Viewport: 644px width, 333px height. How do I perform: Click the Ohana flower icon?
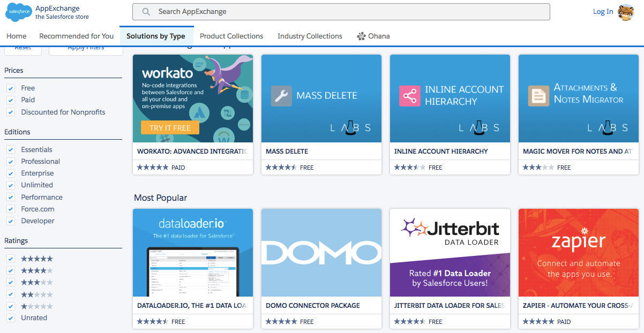(x=361, y=36)
